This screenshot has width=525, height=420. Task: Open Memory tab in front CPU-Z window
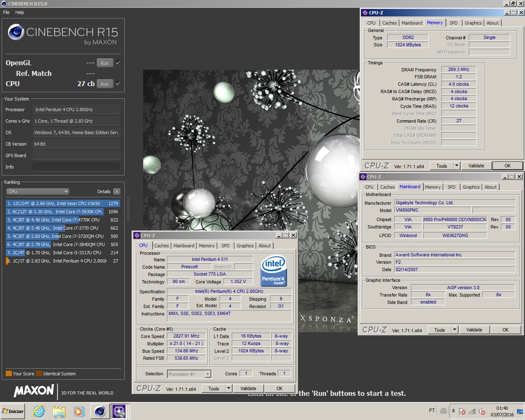pos(207,246)
